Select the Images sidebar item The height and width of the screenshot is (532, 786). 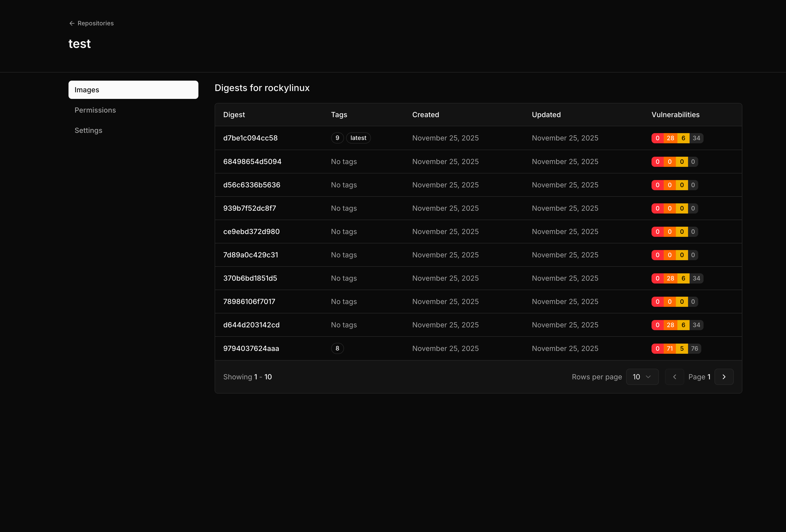(87, 90)
